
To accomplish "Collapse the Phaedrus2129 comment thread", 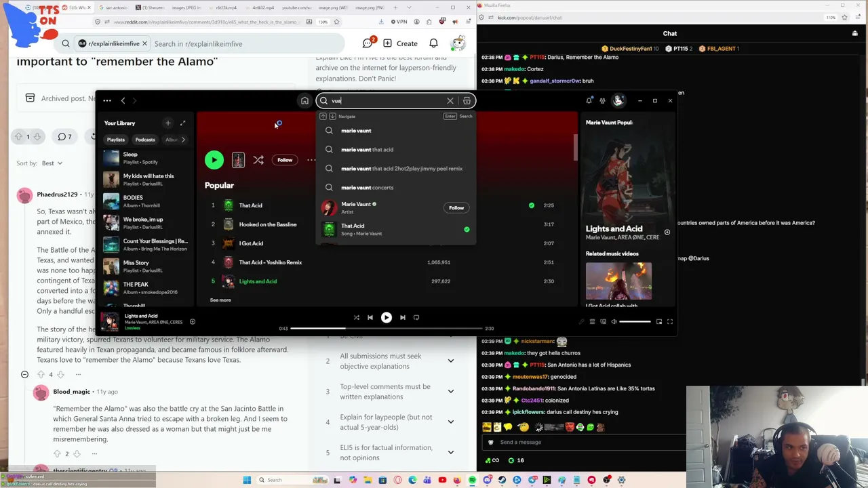I will [x=24, y=375].
